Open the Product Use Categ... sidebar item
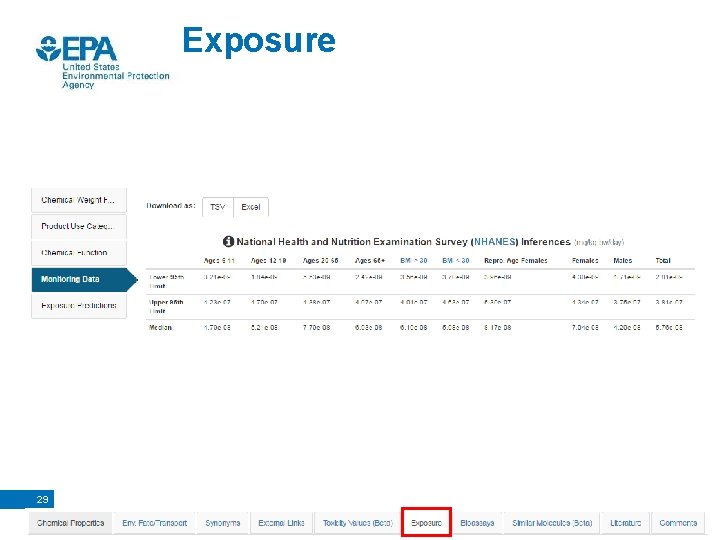 pos(79,226)
